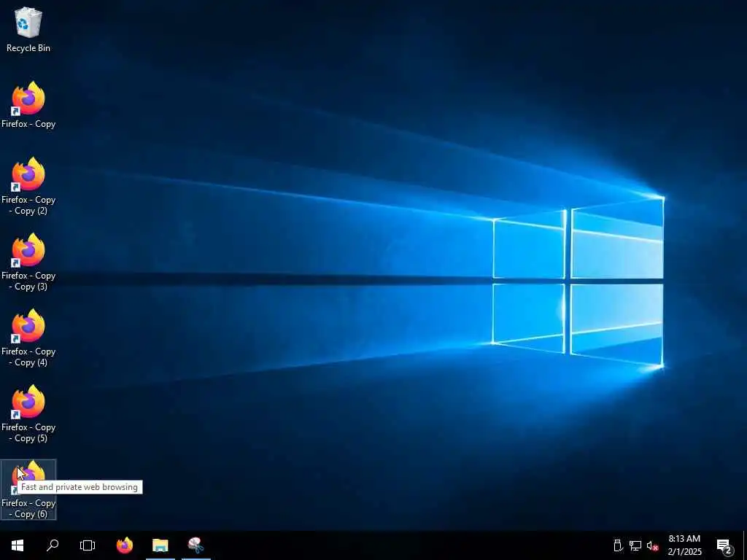Select the "Firefox - Copy - Copy (5)" shortcut
Viewport: 747px width, 560px height.
[x=28, y=413]
